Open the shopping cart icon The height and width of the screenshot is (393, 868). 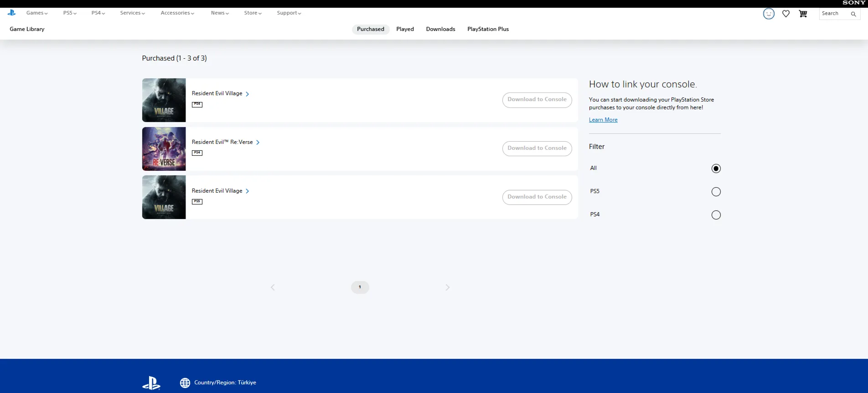803,14
